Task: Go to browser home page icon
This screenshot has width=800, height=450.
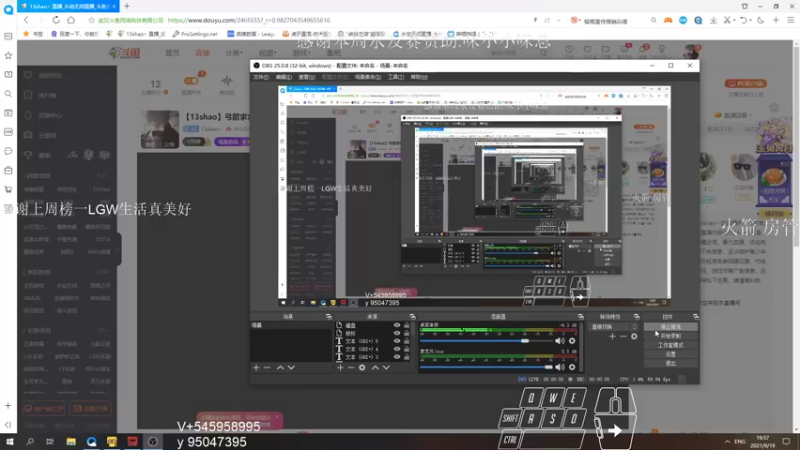Action: coord(71,20)
